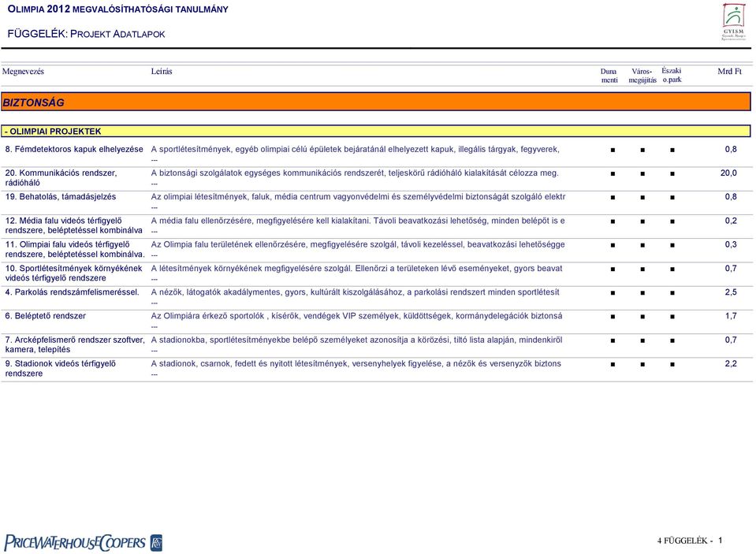Select row '11. Olimpiai falu videós térfigyelő rendszere'
This screenshot has width=756, height=554.
(376, 249)
